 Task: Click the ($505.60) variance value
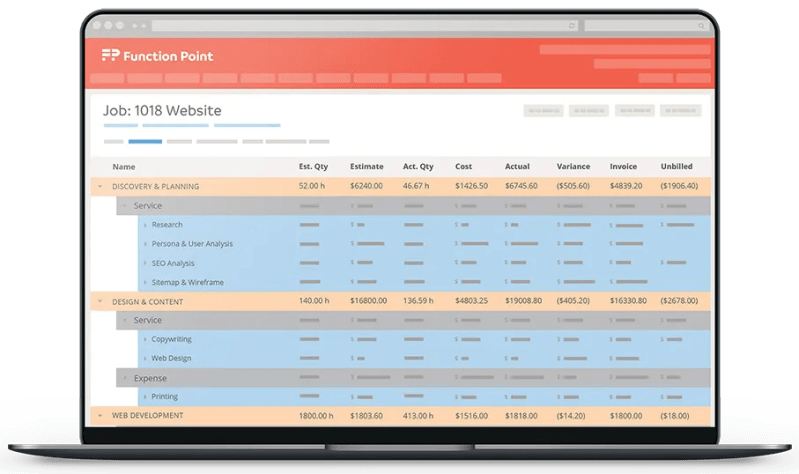573,186
